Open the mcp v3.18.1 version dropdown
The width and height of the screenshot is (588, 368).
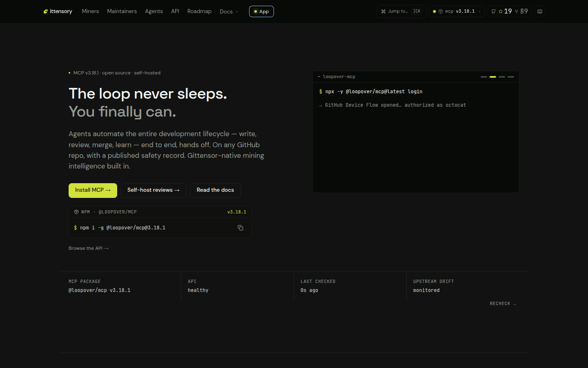pyautogui.click(x=457, y=11)
